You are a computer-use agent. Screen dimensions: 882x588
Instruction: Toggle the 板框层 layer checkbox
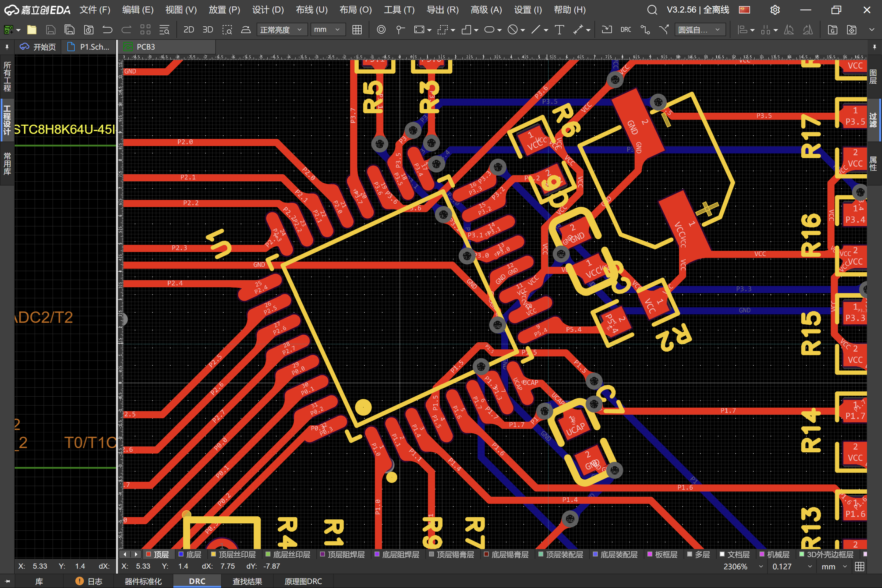click(650, 554)
